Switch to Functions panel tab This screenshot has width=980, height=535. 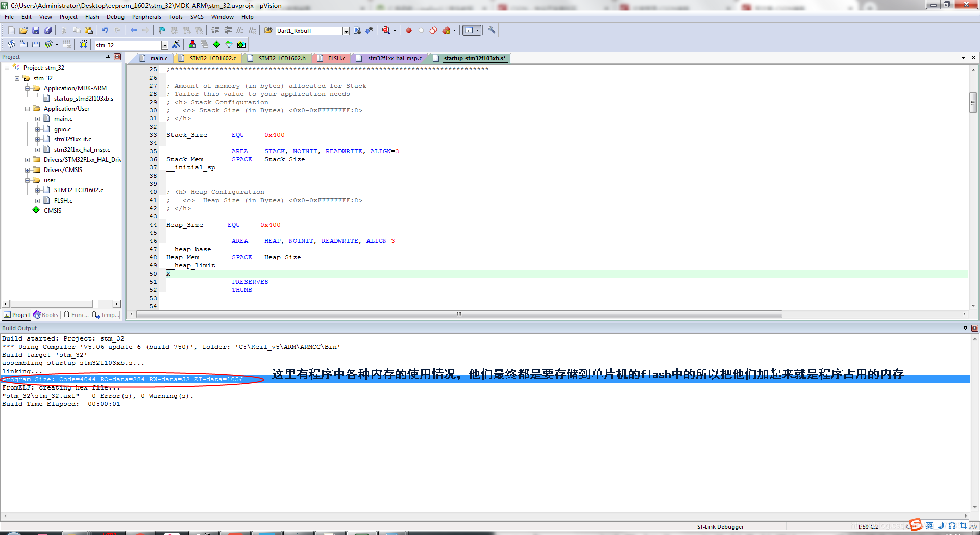point(76,315)
